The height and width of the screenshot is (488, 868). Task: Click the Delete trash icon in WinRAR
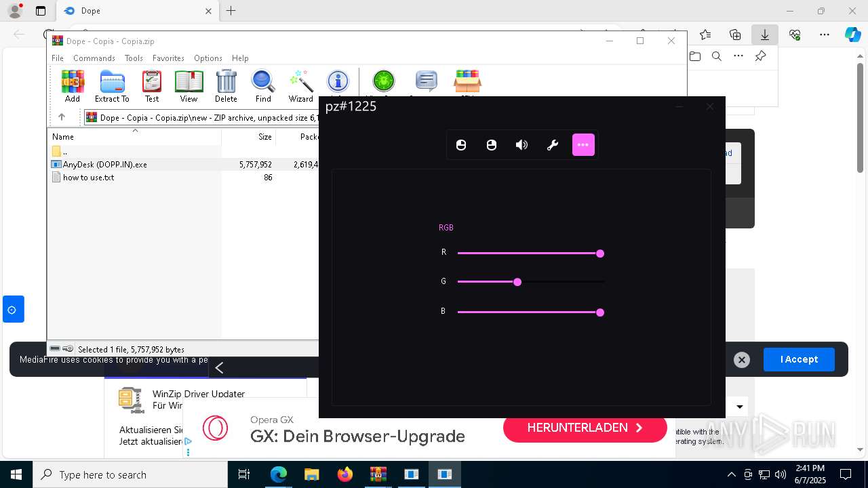(x=226, y=87)
